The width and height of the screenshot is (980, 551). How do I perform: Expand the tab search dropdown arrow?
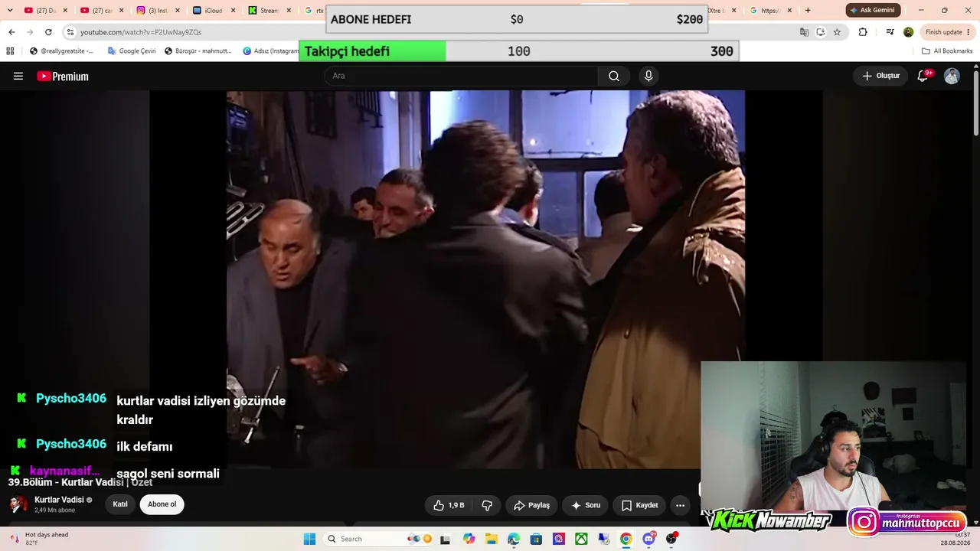[10, 10]
